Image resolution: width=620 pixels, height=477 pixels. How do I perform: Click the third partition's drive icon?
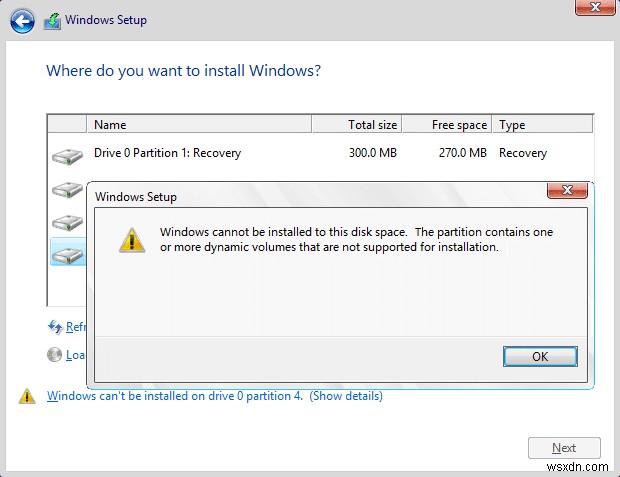coord(68,222)
